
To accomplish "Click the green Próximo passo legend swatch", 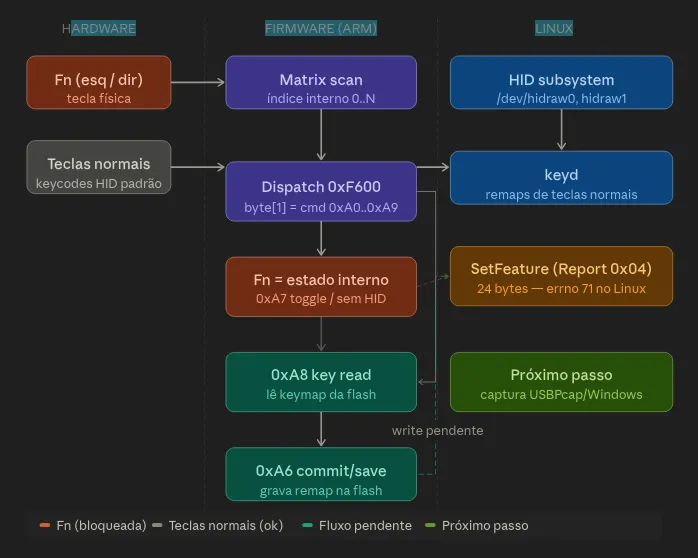I will coord(430,525).
